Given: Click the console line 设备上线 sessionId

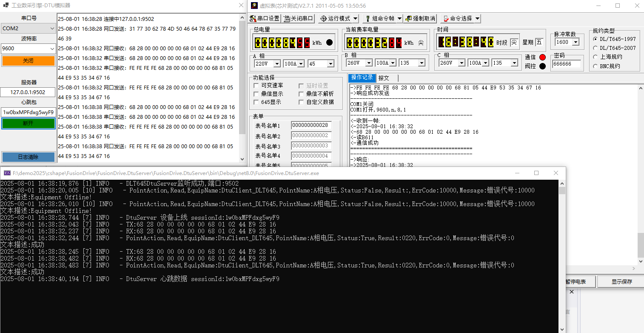Looking at the screenshot, I should (140, 218).
